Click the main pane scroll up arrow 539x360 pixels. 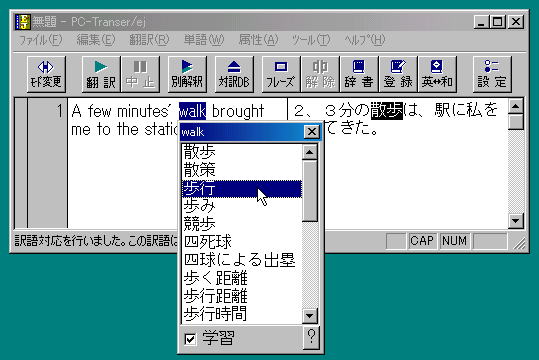(516, 107)
